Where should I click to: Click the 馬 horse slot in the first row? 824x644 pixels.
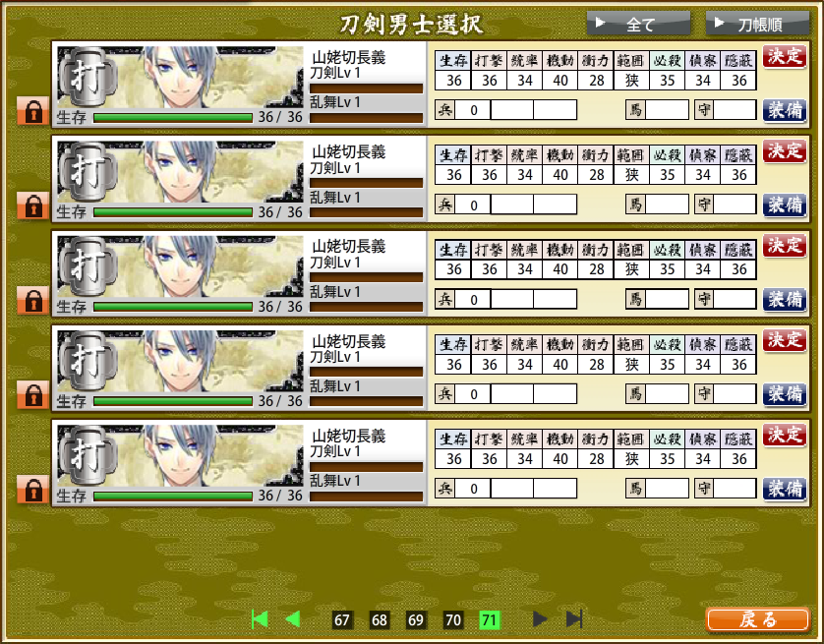[x=658, y=110]
